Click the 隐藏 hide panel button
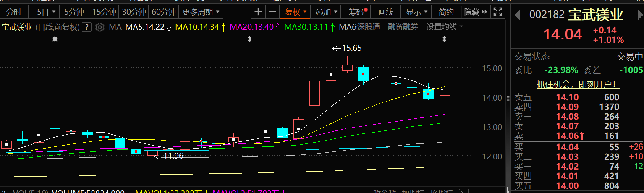 (475, 12)
